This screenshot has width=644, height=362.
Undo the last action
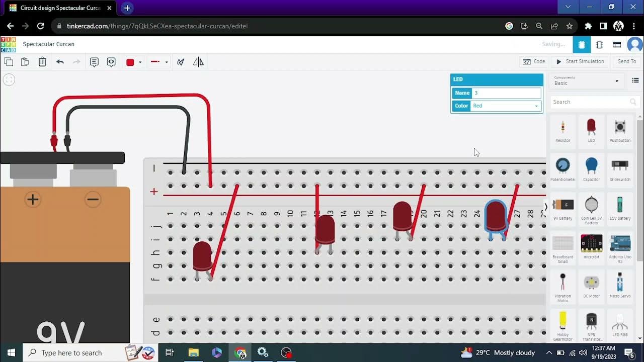(x=60, y=62)
